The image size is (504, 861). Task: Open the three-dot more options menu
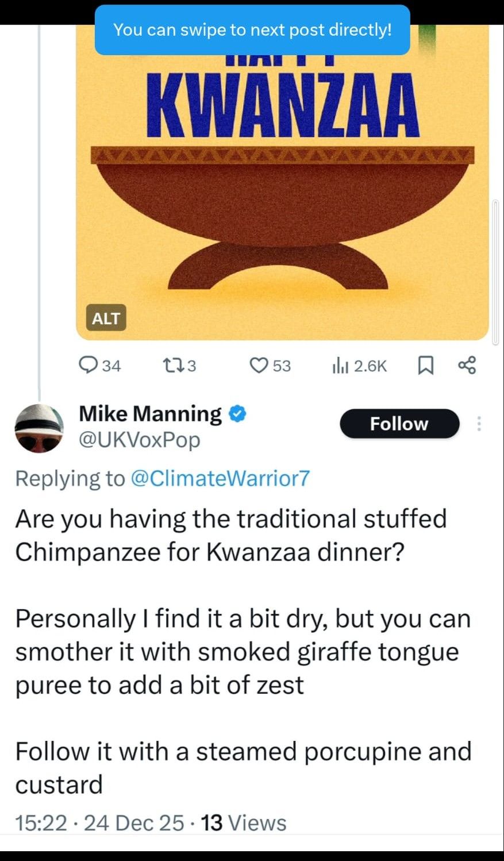tap(479, 424)
